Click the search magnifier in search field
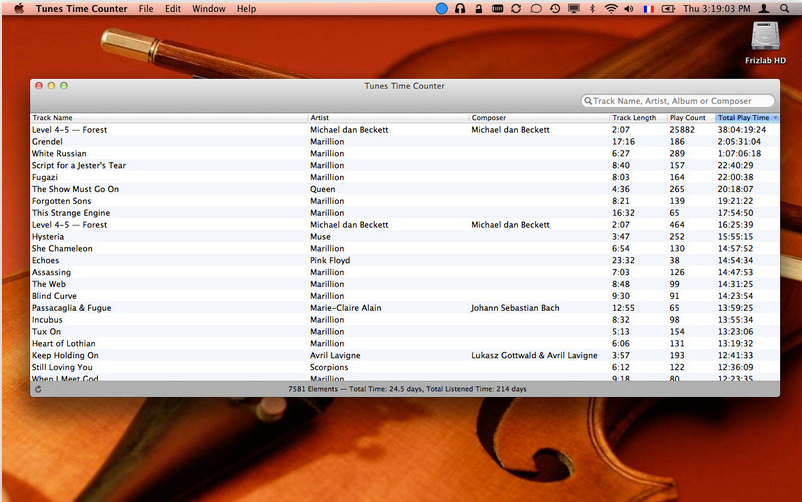The height and width of the screenshot is (502, 802). pos(588,101)
